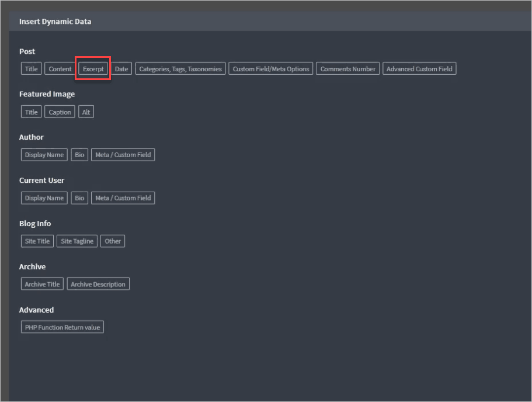Insert the Archive Description field

(98, 285)
